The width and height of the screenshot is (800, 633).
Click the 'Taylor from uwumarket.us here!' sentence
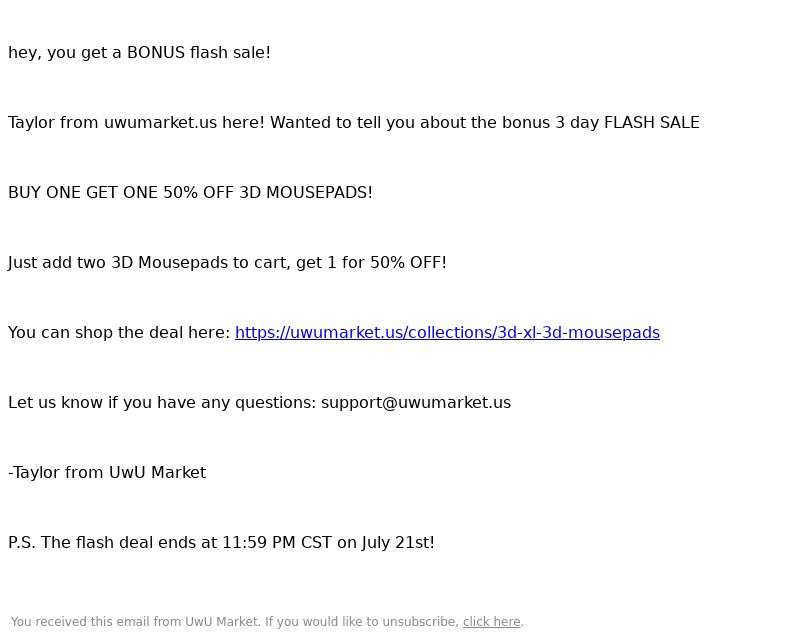[136, 123]
